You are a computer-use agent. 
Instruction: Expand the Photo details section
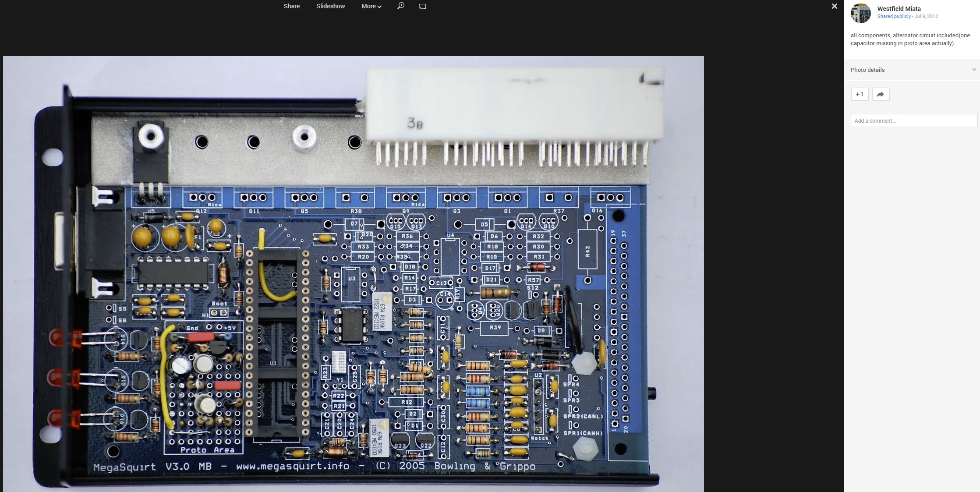coord(867,70)
